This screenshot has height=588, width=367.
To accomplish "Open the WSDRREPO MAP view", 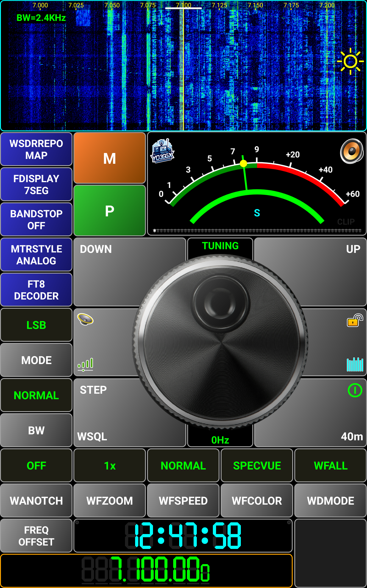I will 36,149.
